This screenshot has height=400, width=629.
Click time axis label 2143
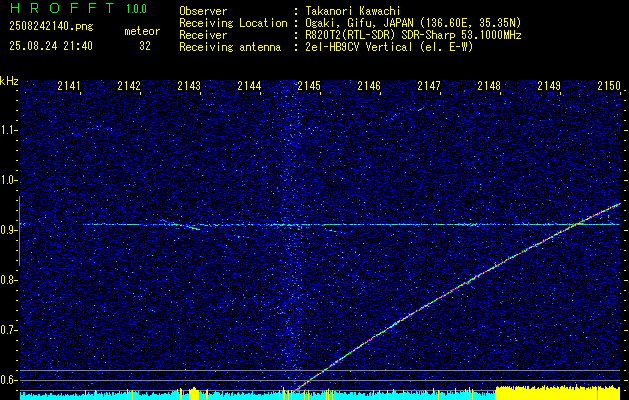click(189, 86)
